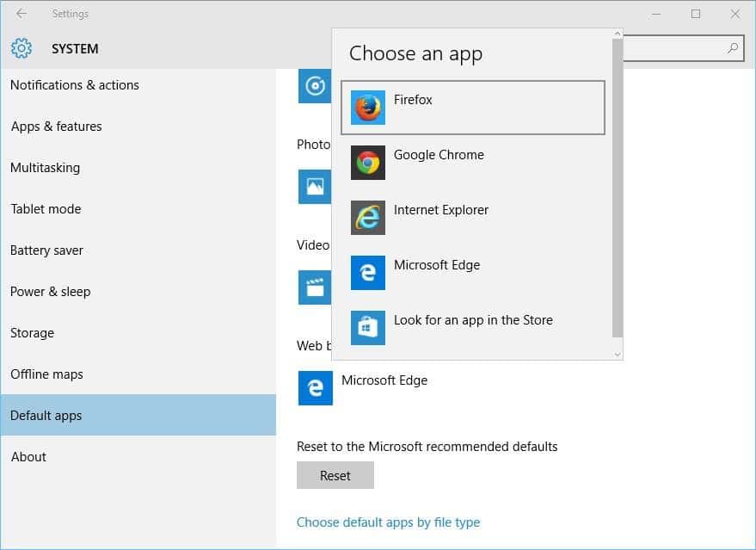Open Power & sleep settings
Image resolution: width=756 pixels, height=550 pixels.
coord(138,292)
